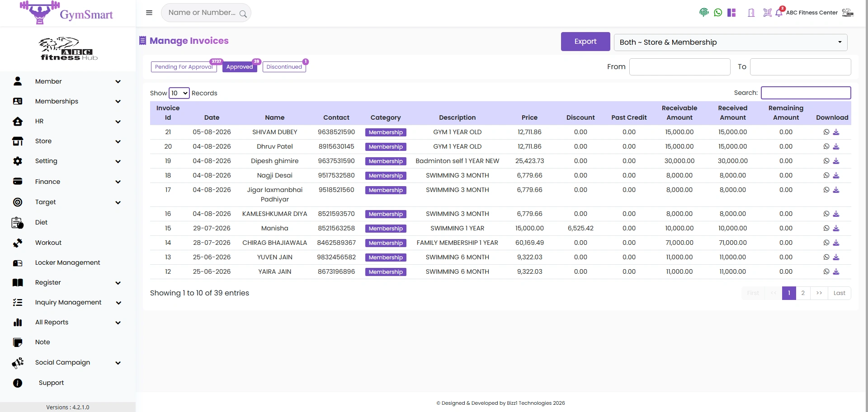Send YUVEN JAIN invoice via WhatsApp
The image size is (868, 412).
[826, 257]
